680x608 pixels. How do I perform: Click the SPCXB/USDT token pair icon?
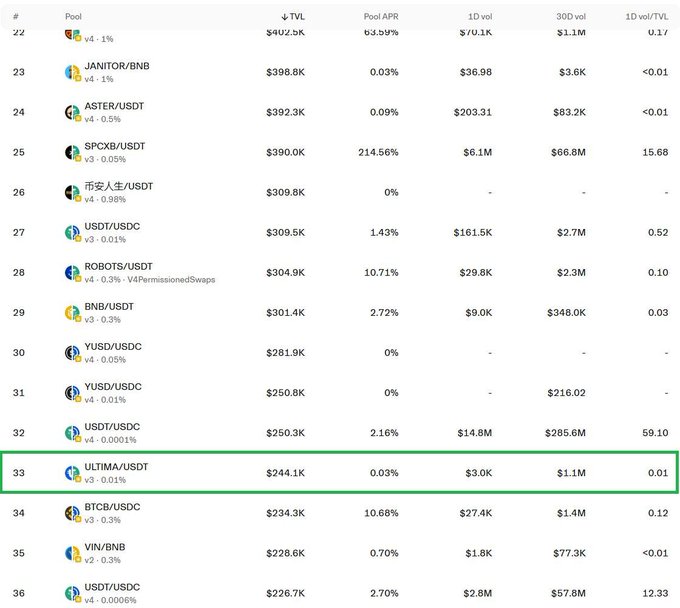pyautogui.click(x=73, y=153)
